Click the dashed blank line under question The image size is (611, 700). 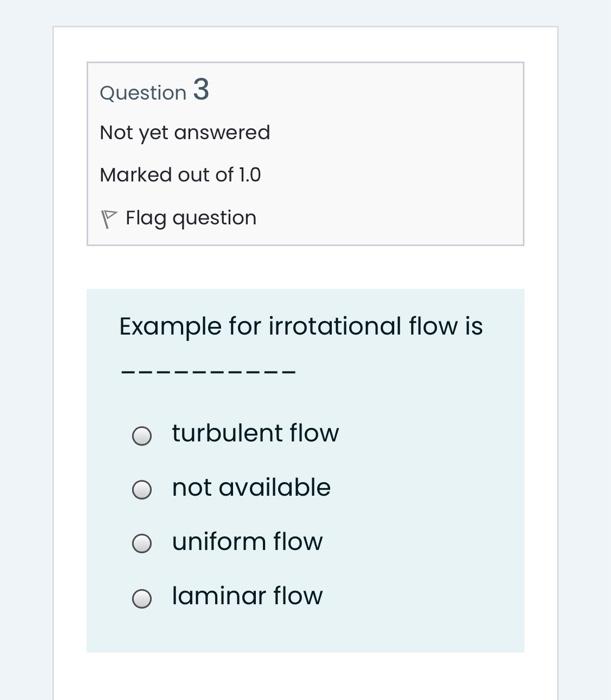[207, 374]
